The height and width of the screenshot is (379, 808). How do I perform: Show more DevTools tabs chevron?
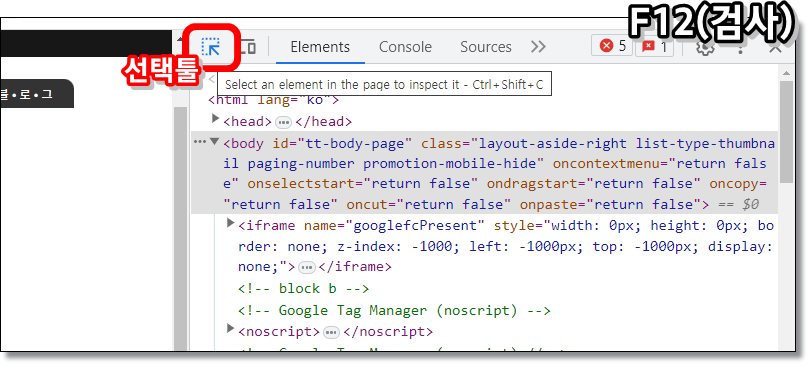(x=538, y=47)
